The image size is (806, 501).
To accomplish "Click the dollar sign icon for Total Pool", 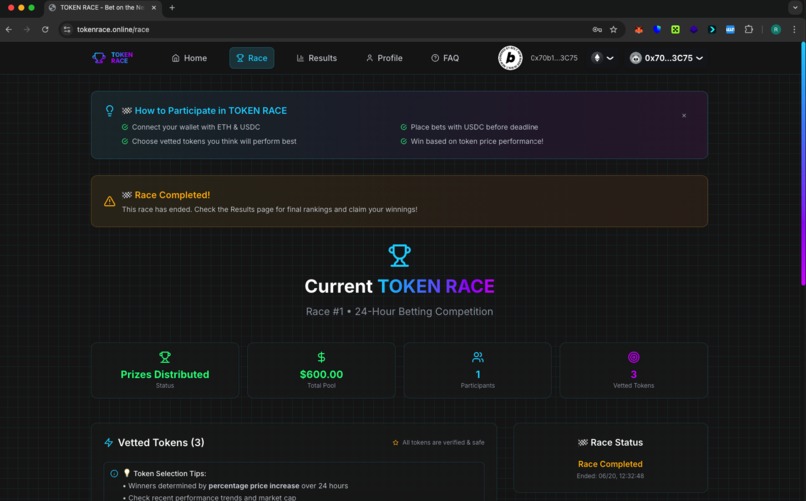I will tap(321, 357).
